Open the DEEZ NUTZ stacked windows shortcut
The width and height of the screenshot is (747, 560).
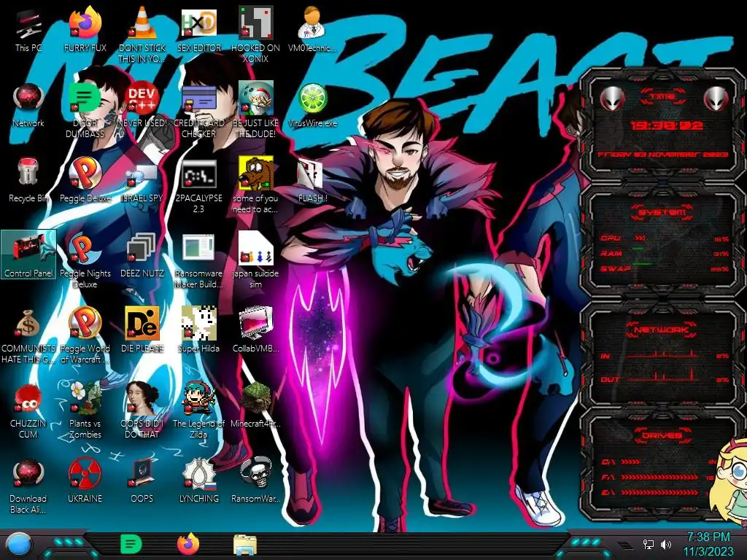(142, 256)
